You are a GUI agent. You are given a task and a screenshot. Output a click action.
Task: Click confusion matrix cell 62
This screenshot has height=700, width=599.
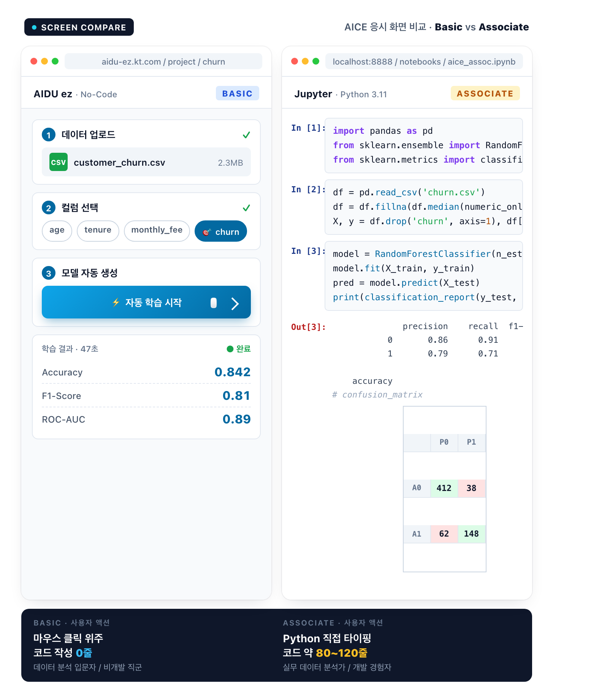[x=444, y=534]
